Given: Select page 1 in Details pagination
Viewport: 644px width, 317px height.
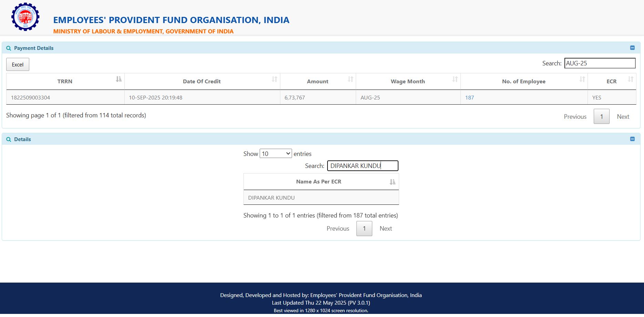Looking at the screenshot, I should click(x=364, y=229).
